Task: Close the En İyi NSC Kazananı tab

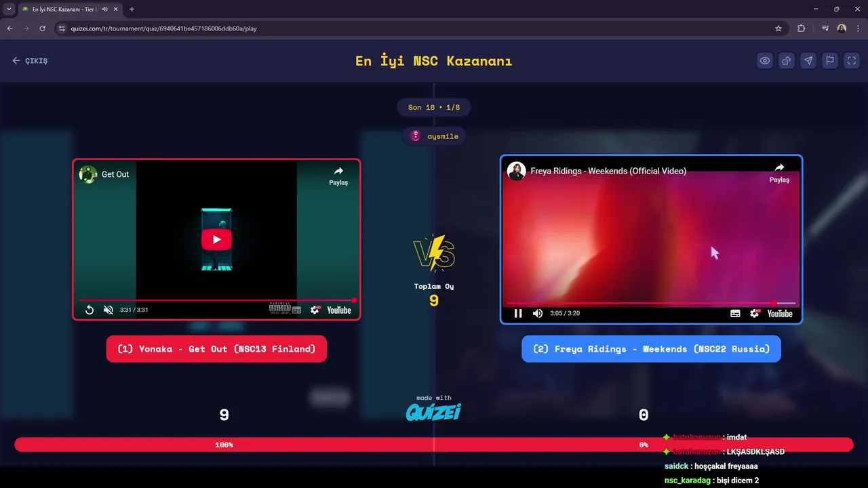Action: pyautogui.click(x=117, y=9)
